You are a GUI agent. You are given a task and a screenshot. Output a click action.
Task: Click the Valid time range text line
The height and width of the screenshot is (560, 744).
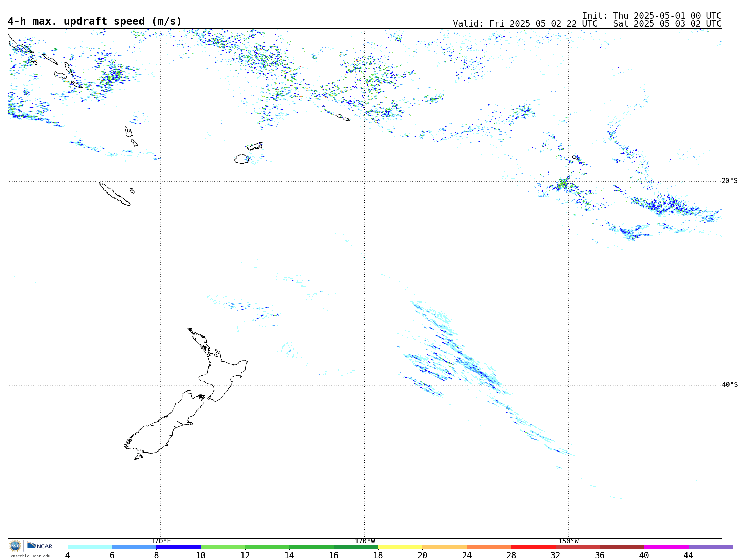coord(587,24)
